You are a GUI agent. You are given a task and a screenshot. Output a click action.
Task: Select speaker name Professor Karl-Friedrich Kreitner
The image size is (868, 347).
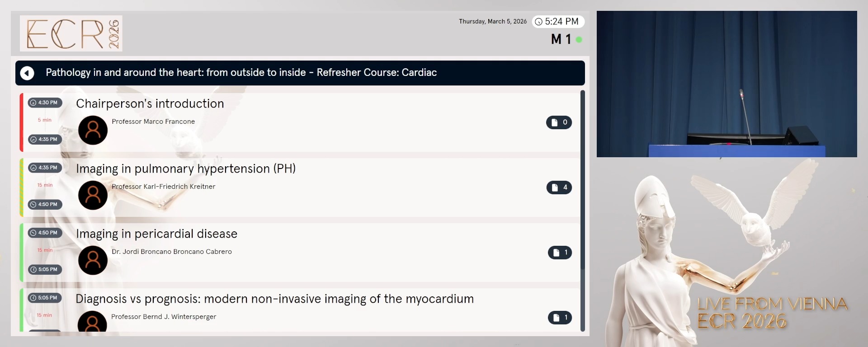coord(163,187)
